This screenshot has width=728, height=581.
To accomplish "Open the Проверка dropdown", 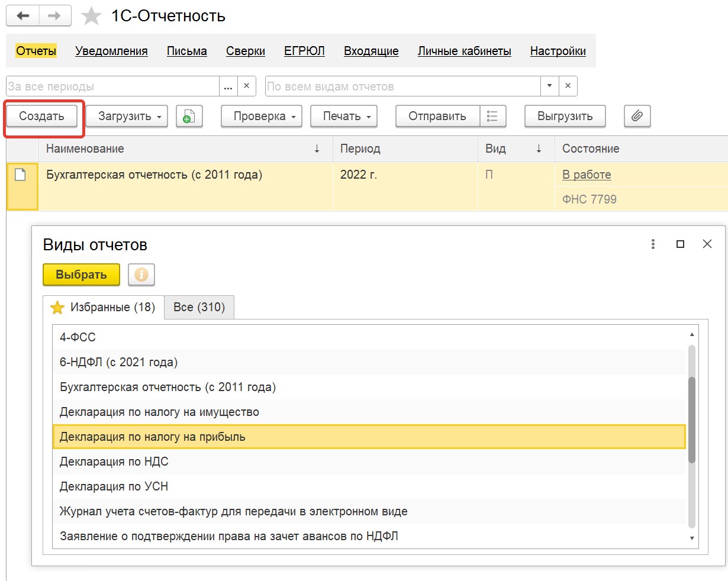I will tap(262, 117).
